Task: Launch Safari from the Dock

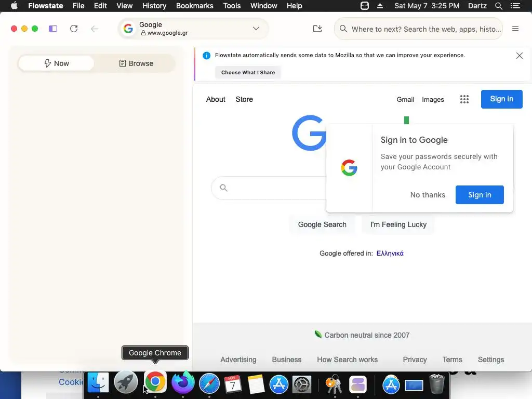Action: pos(209,384)
